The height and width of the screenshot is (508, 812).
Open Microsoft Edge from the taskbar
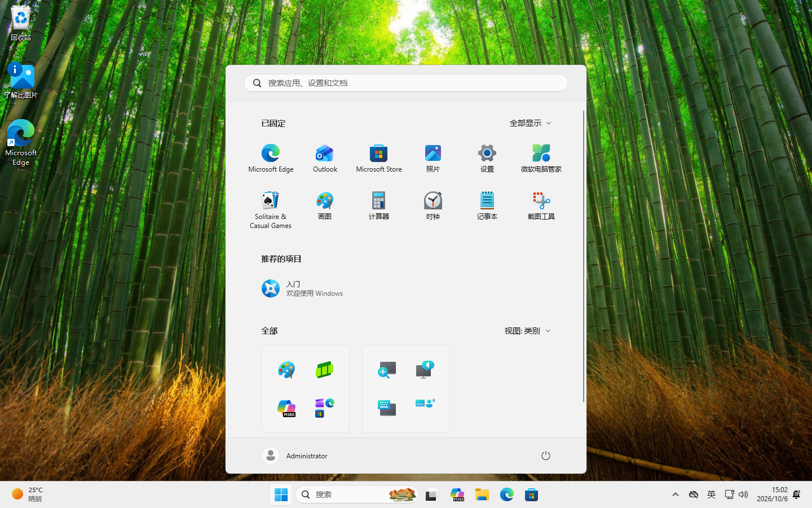pos(507,495)
